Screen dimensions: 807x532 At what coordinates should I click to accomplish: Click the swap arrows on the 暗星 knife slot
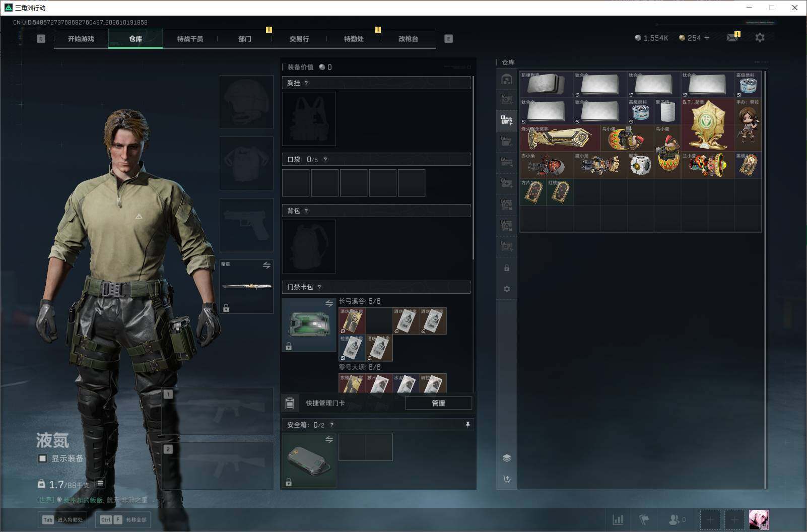[266, 265]
